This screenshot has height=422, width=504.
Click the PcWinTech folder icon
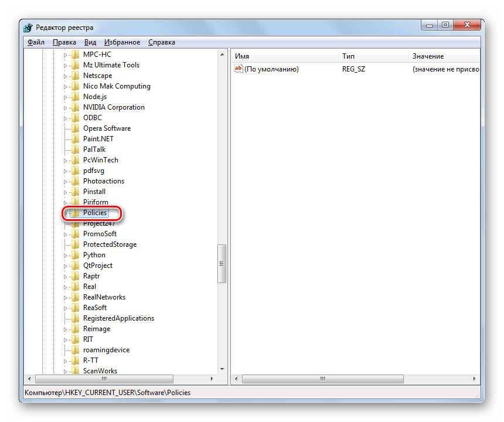76,160
